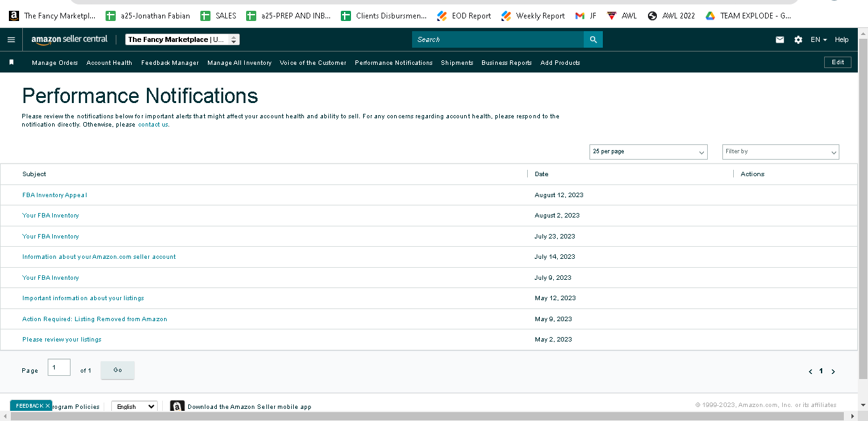This screenshot has width=868, height=421.
Task: Open Action Required: Listing Removed notification
Action: coord(94,319)
